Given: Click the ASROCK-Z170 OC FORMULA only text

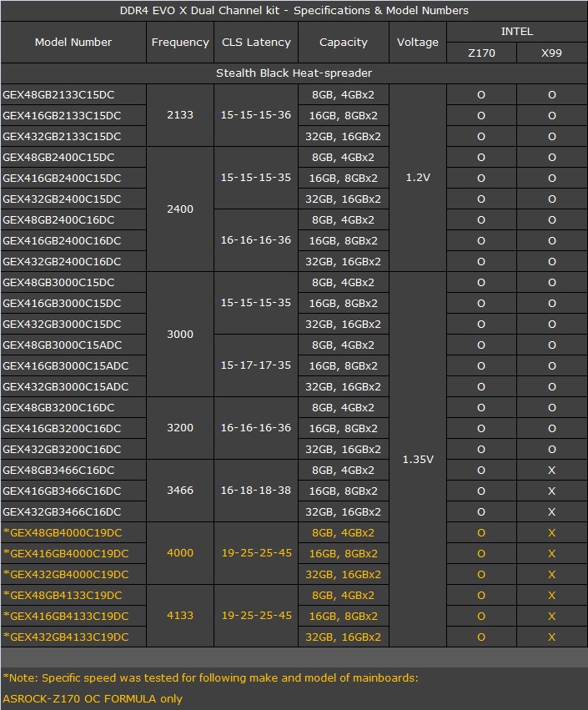Looking at the screenshot, I should [x=93, y=698].
